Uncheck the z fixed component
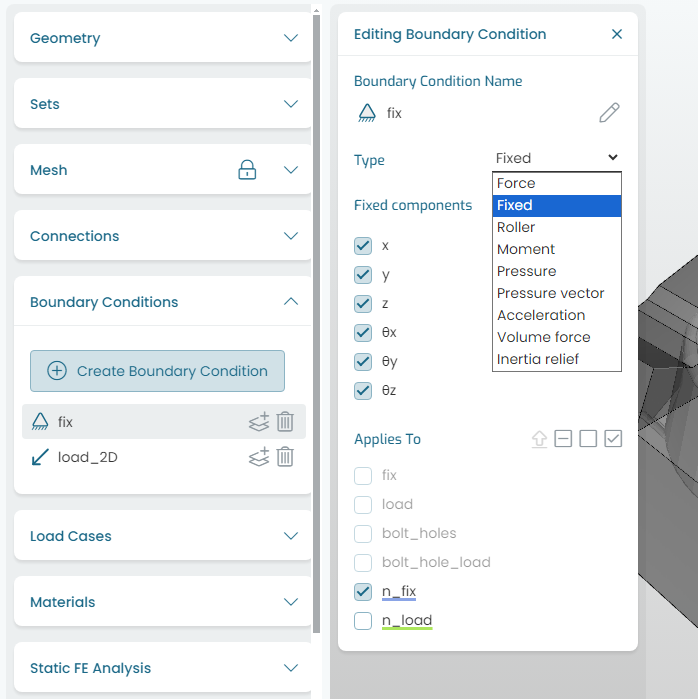Screen dimensions: 698x699 363,304
